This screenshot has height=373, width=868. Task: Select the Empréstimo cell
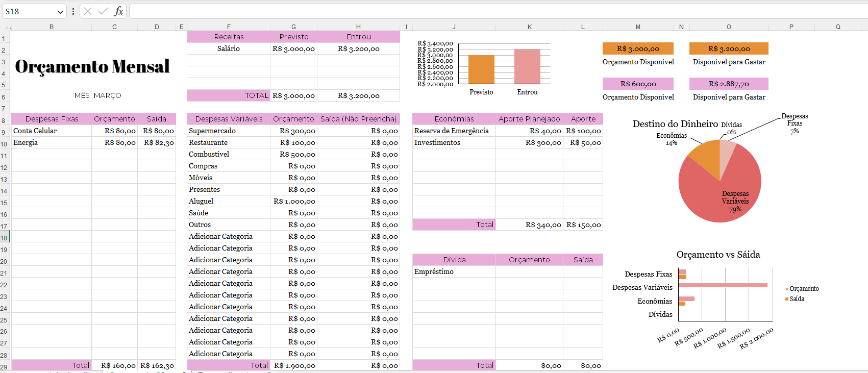[454, 271]
